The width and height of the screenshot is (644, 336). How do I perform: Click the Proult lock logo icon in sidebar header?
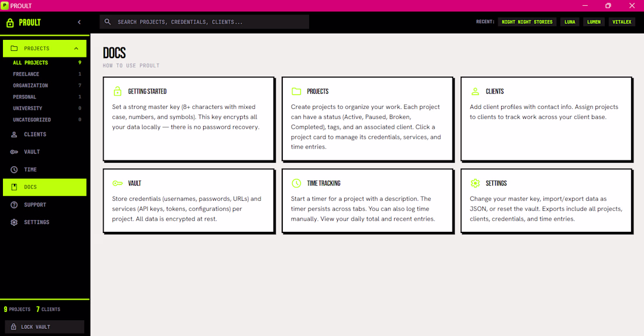[11, 23]
